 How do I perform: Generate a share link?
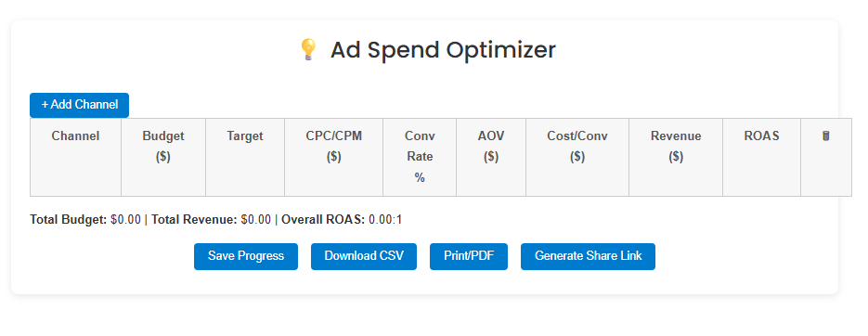[x=588, y=256]
